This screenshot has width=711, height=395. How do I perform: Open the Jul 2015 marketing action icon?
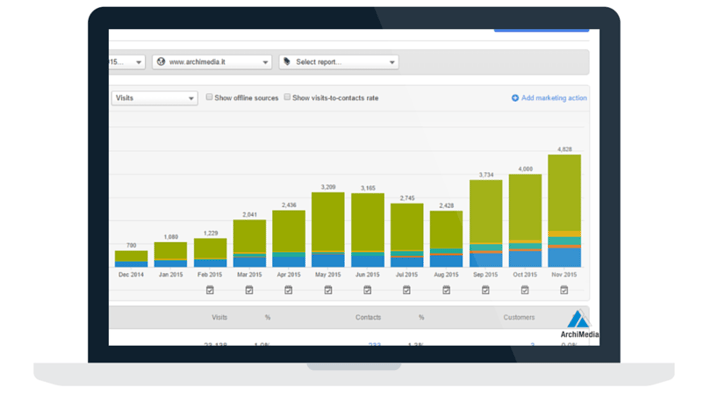point(407,290)
